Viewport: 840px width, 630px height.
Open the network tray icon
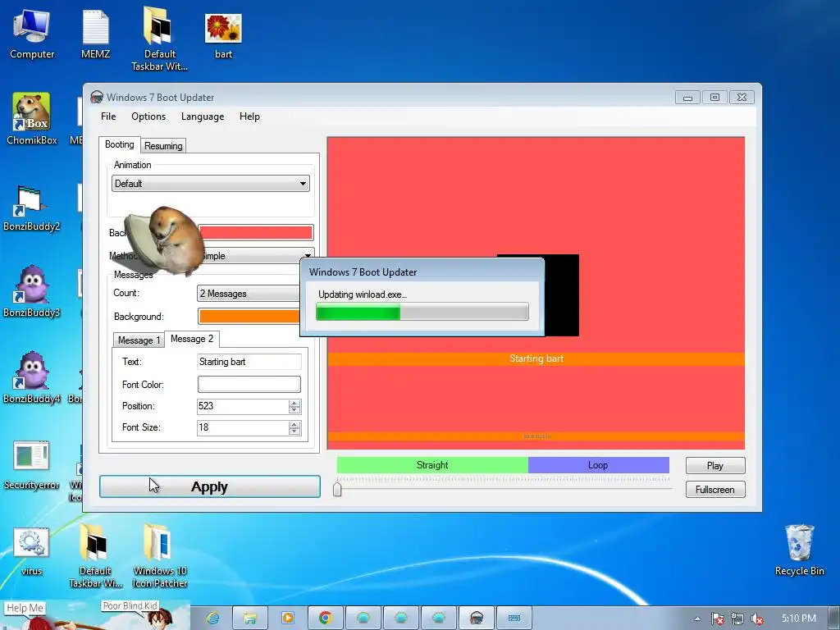pyautogui.click(x=737, y=619)
